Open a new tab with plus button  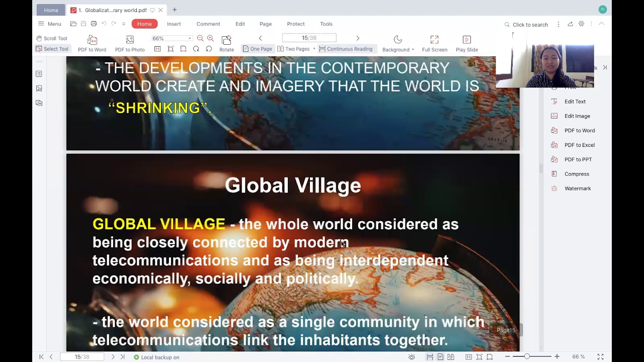click(x=175, y=10)
